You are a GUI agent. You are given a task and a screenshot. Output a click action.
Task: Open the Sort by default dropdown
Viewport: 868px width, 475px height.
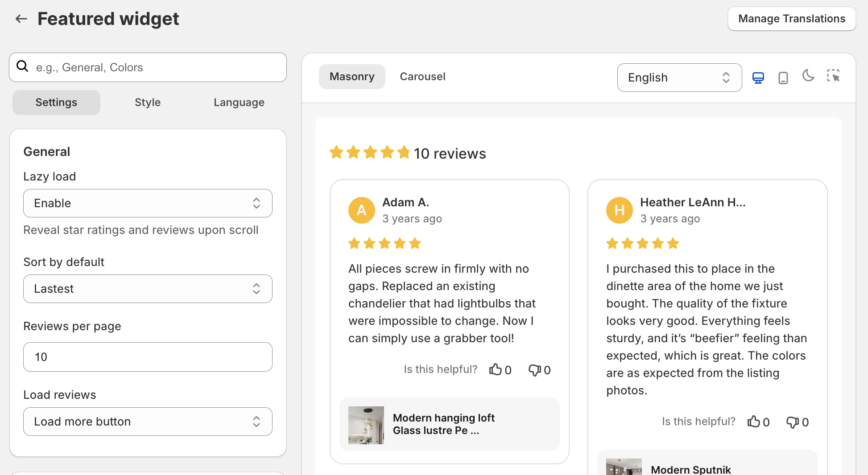148,289
